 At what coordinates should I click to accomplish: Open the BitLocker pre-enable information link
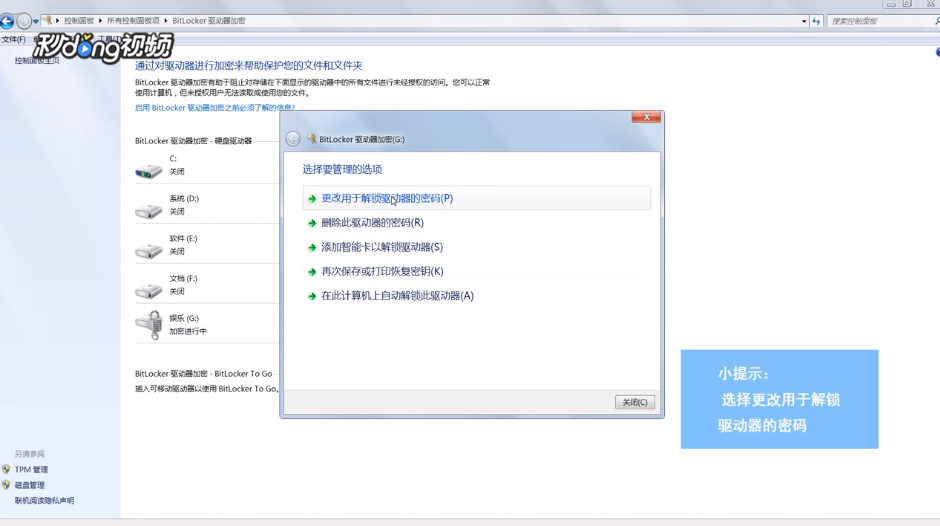point(215,108)
